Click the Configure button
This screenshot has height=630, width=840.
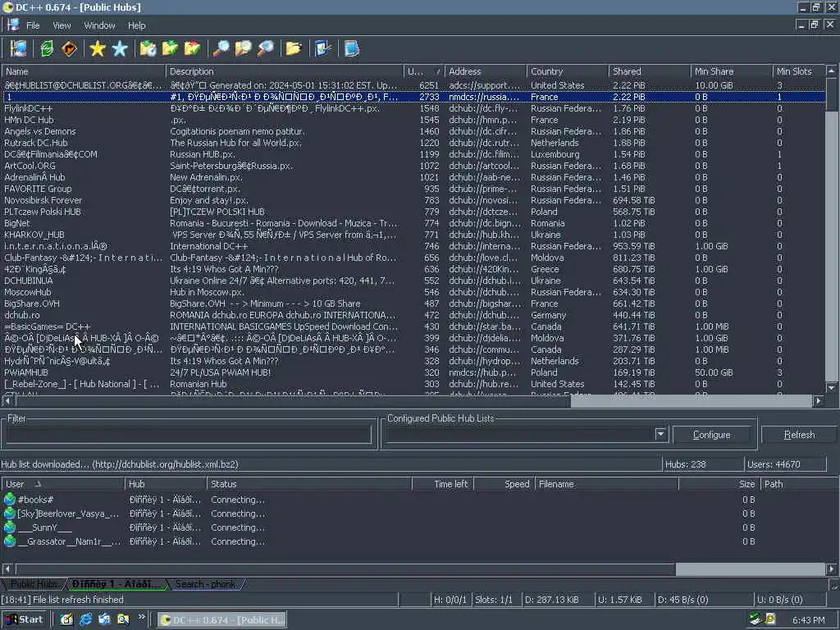(x=711, y=435)
